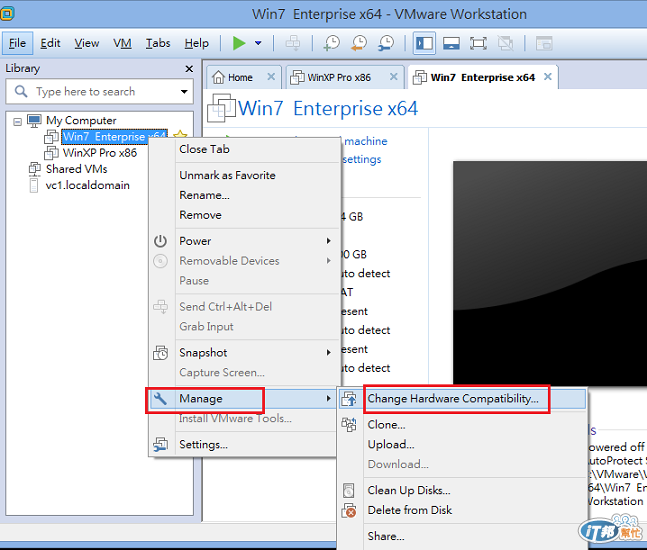Collapse the My Computer tree node

pos(17,121)
